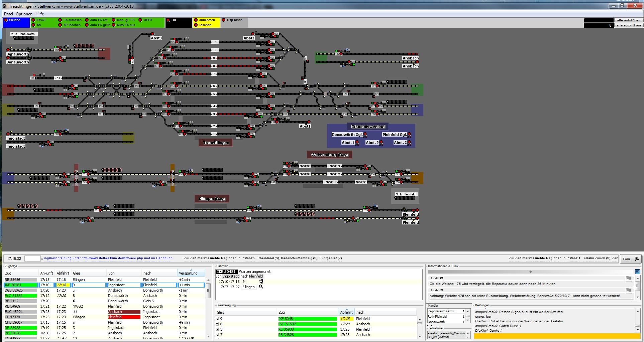This screenshot has width=644, height=342.
Task: Toggle the Donauwörth Ggl. permission button
Action: [365, 135]
